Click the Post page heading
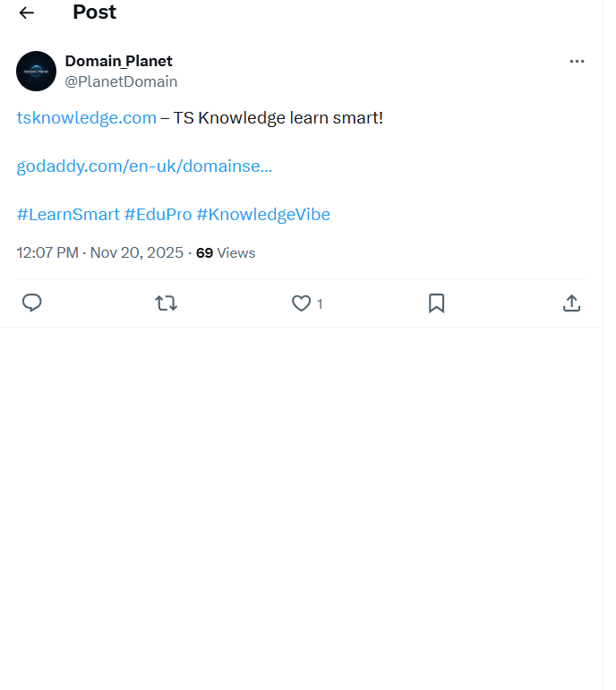The height and width of the screenshot is (690, 616). 94,13
